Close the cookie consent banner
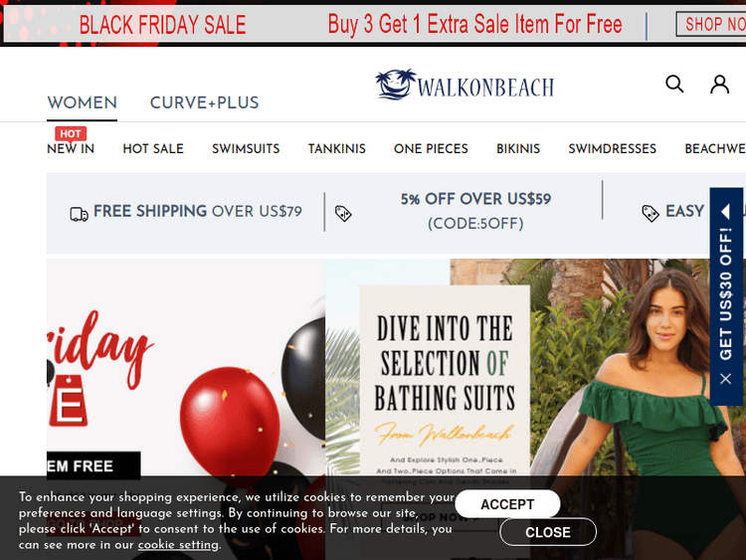The height and width of the screenshot is (560, 746). pos(548,532)
